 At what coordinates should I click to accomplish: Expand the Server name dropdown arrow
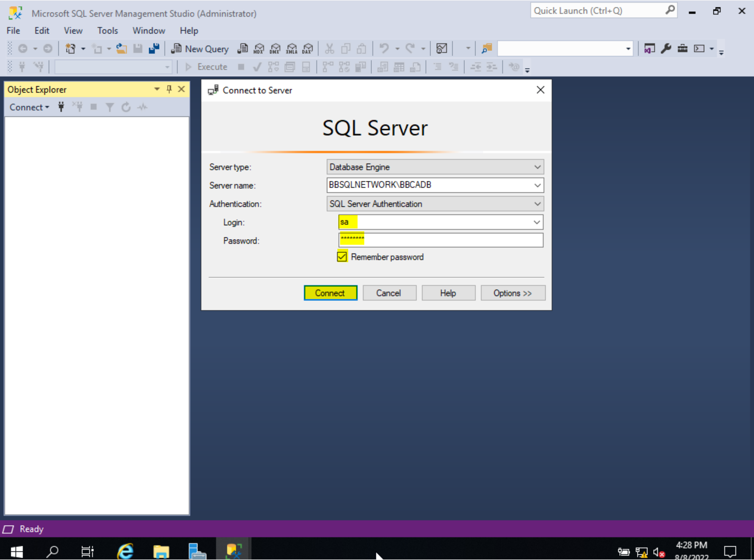538,185
